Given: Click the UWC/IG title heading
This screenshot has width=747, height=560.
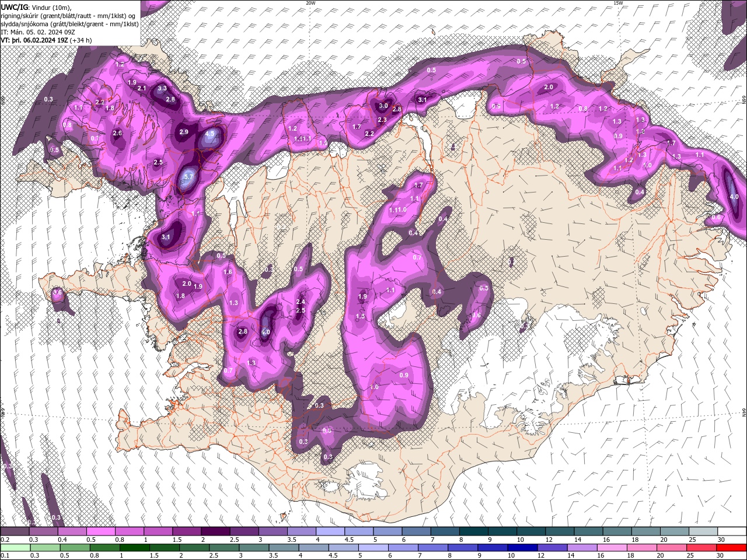Looking at the screenshot, I should [13, 6].
